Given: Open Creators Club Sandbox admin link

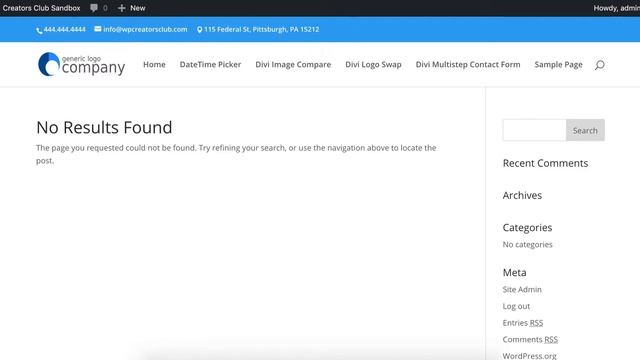Looking at the screenshot, I should point(41,8).
